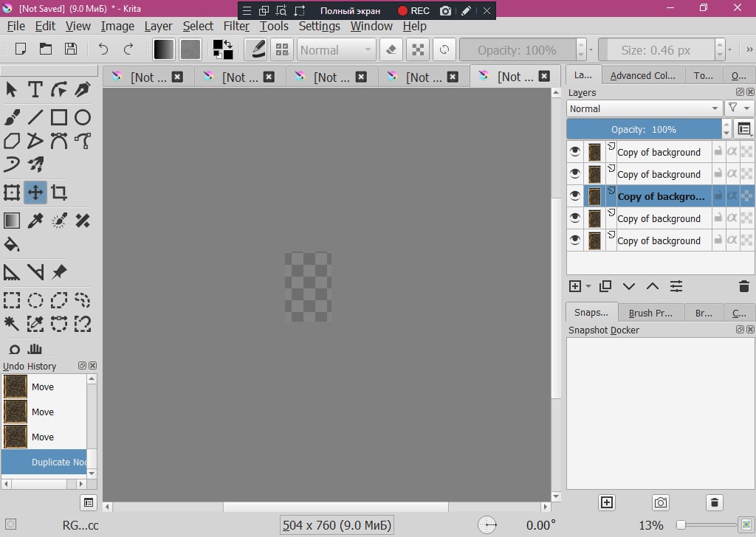Open the Layers blending mode dropdown
The image size is (756, 537).
point(644,108)
